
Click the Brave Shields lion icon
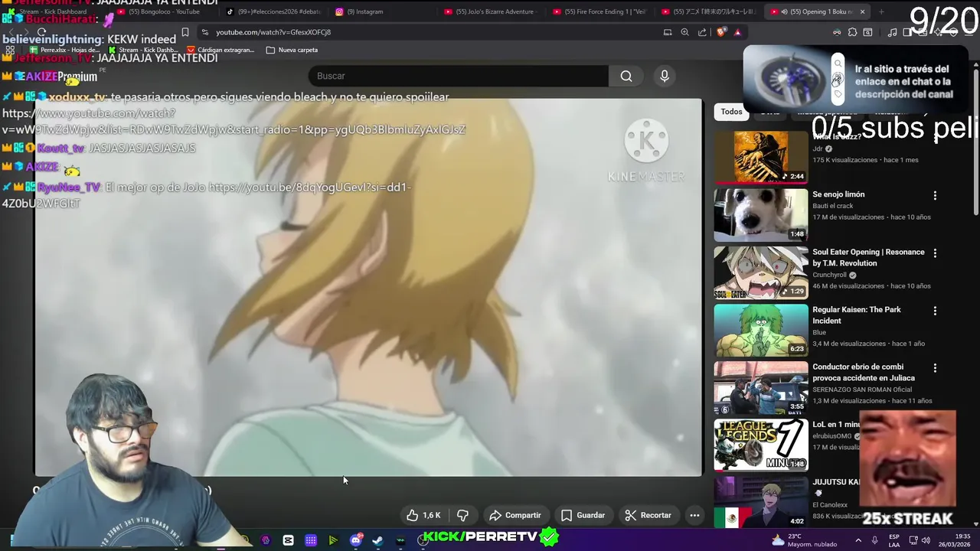pos(721,32)
